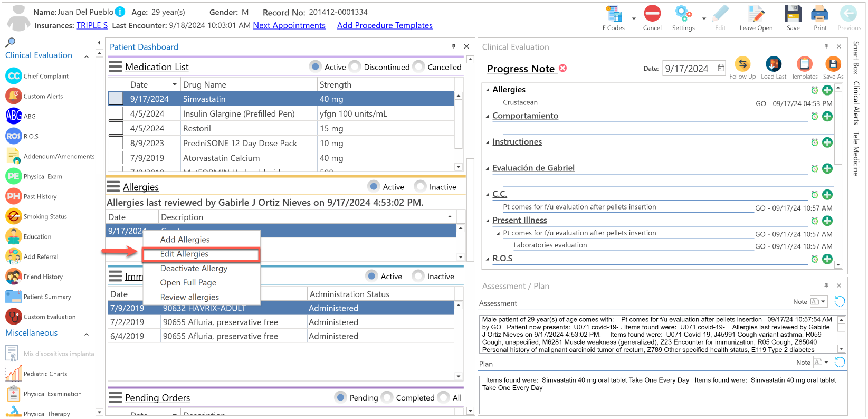This screenshot has height=419, width=868.
Task: Click the Load Last icon
Action: (774, 64)
